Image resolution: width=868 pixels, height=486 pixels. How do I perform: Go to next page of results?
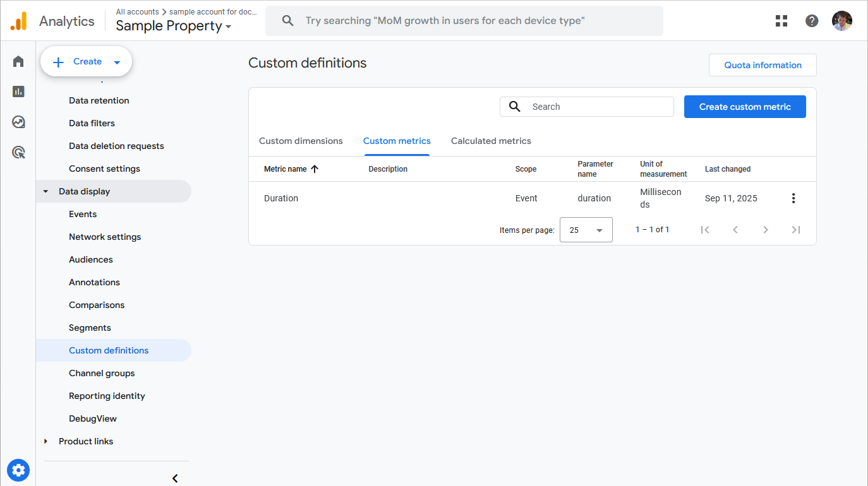[766, 230]
